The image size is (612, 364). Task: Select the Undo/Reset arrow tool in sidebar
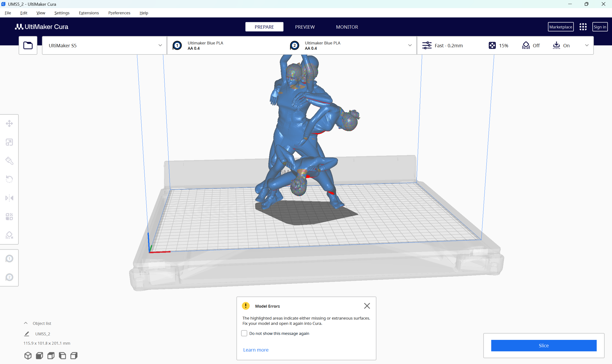click(x=9, y=179)
